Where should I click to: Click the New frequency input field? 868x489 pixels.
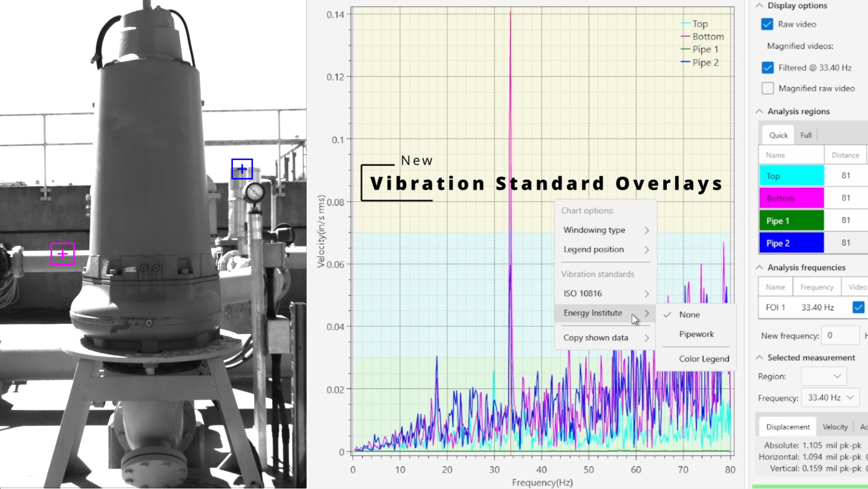pos(840,335)
